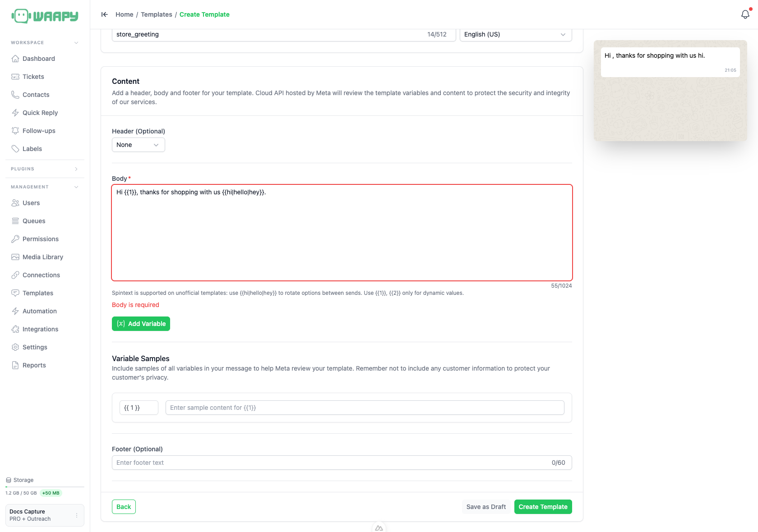Click the Waapy logo
Image resolution: width=758 pixels, height=532 pixels.
(45, 16)
